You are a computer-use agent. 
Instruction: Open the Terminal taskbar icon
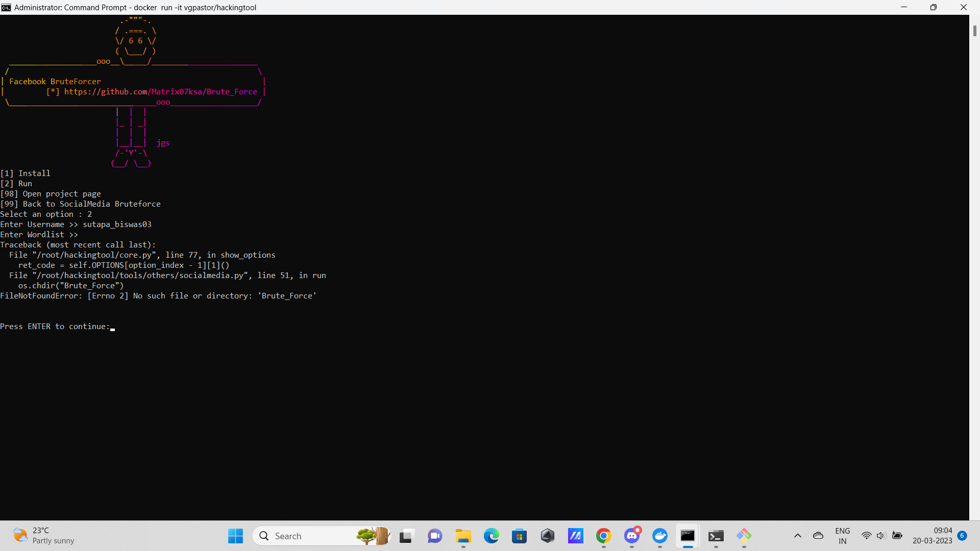point(716,536)
